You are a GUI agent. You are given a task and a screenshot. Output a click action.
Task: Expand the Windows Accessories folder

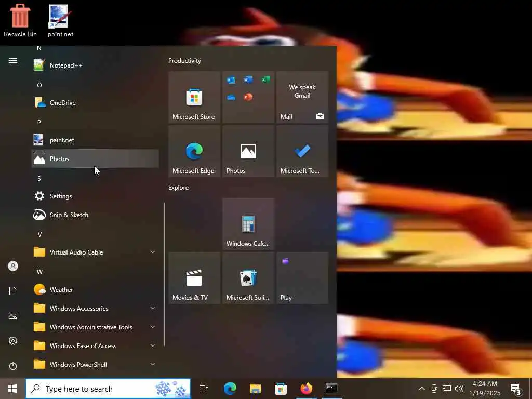click(95, 308)
